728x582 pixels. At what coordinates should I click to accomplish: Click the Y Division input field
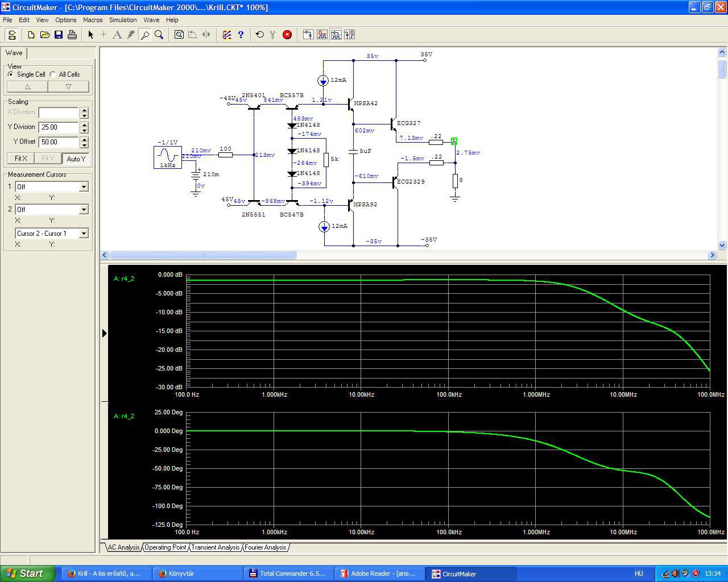(x=59, y=127)
